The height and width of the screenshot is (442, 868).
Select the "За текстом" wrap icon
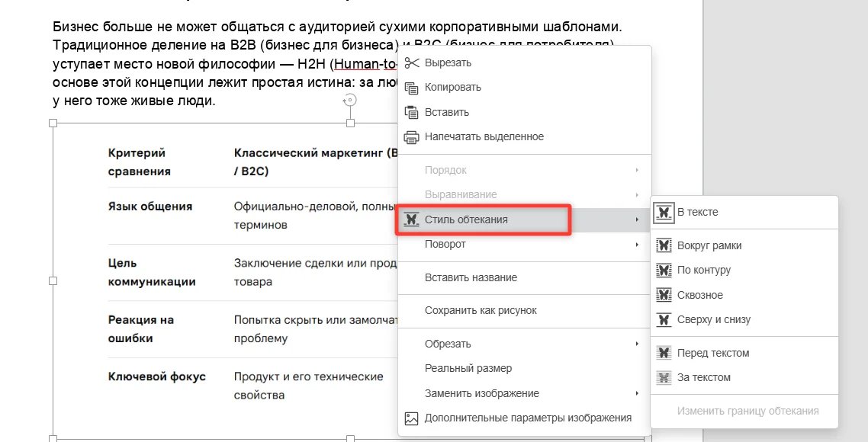tap(664, 377)
